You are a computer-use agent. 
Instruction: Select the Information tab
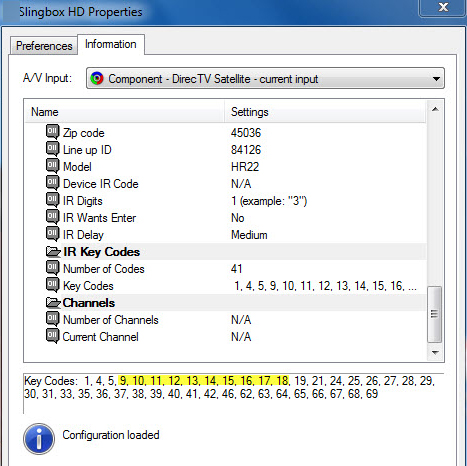coord(111,44)
